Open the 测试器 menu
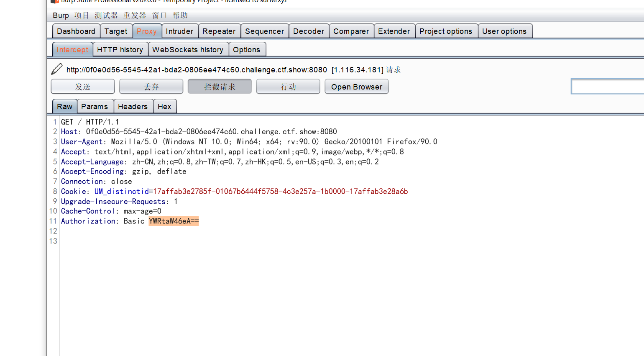The height and width of the screenshot is (356, 644). 106,15
